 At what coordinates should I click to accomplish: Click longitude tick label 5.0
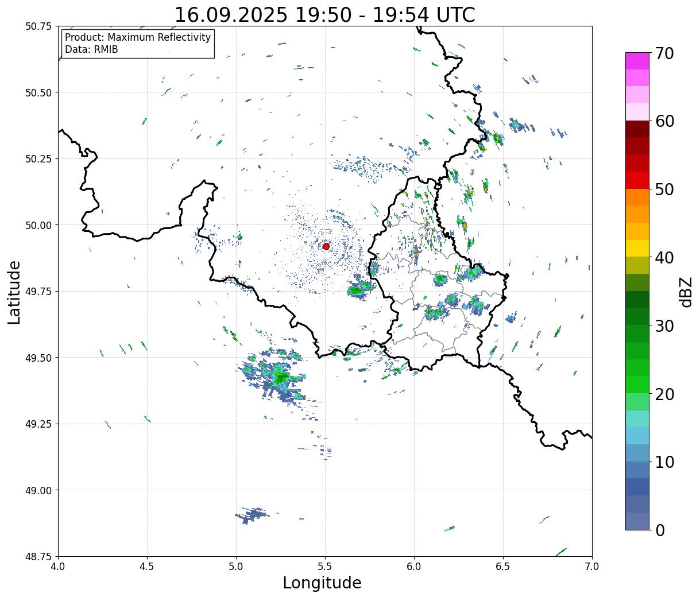coord(236,566)
